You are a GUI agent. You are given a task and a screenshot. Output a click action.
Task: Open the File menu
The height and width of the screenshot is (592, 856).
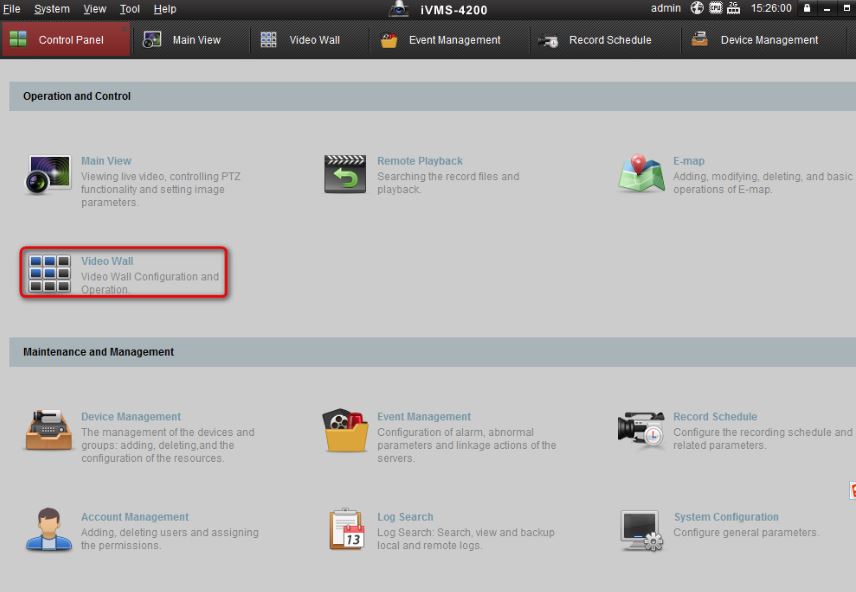click(x=11, y=9)
